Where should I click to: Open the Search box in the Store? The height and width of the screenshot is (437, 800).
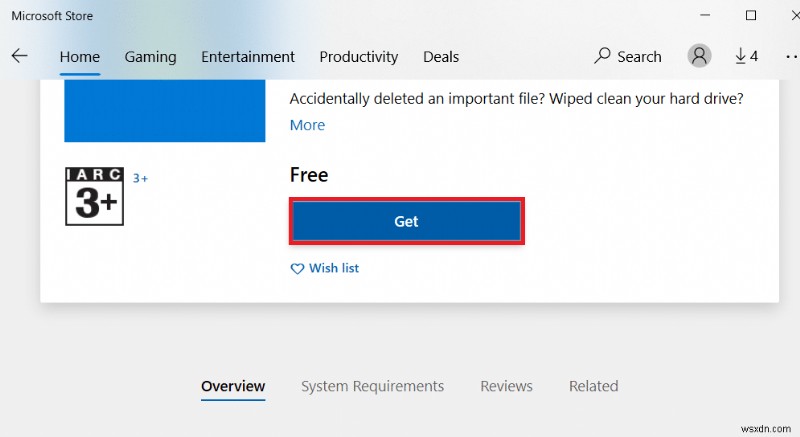click(x=628, y=56)
